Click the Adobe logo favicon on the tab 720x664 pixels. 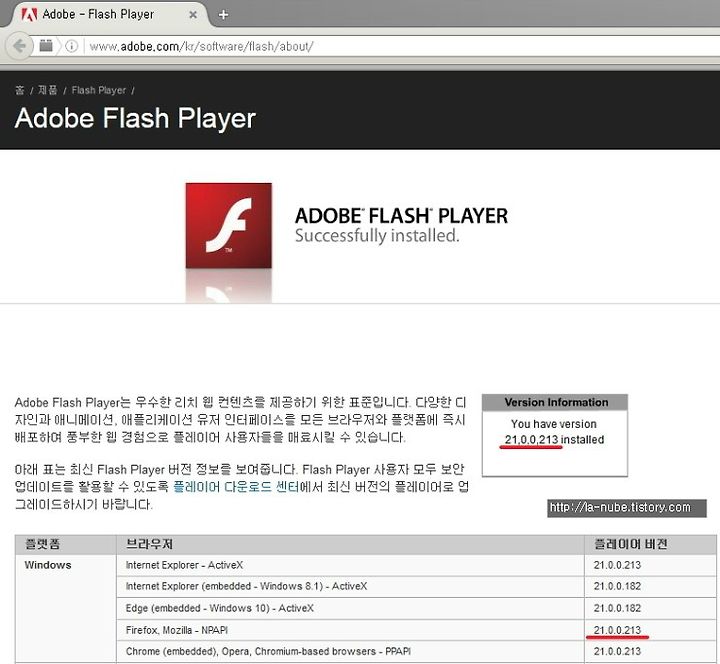(x=29, y=15)
